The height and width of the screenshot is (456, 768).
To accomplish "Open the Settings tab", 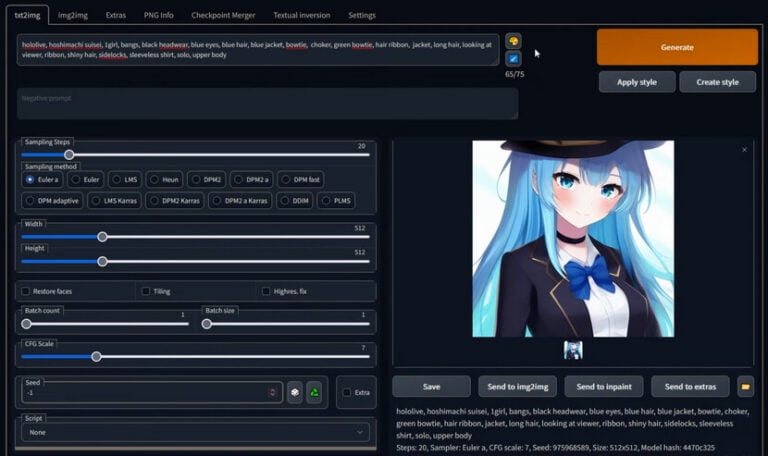I will (362, 15).
